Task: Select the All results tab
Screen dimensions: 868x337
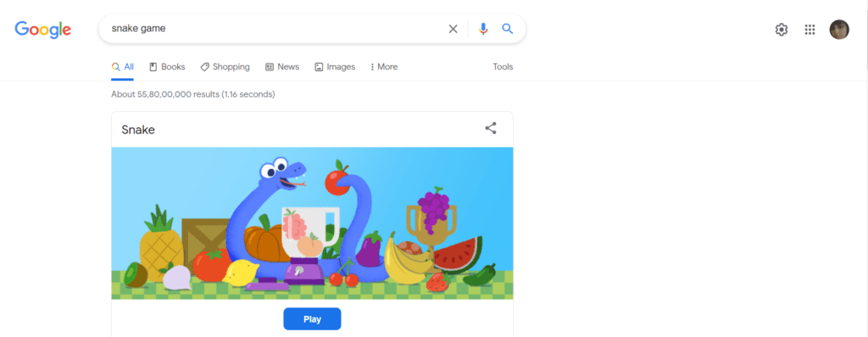Action: pos(122,67)
